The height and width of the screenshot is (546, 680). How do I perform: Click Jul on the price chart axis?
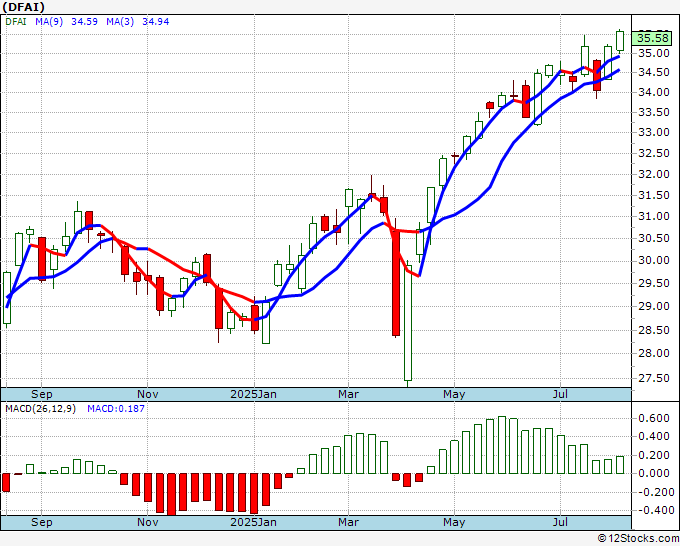click(x=560, y=394)
